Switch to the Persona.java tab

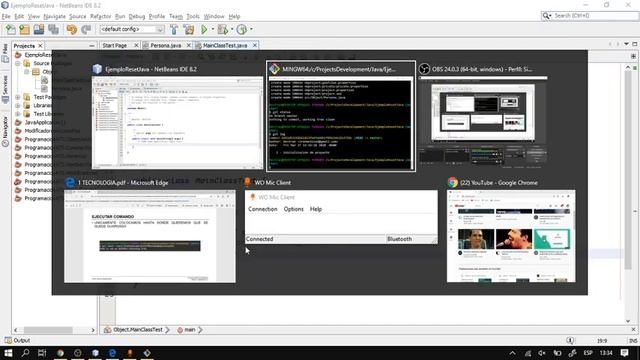point(166,45)
